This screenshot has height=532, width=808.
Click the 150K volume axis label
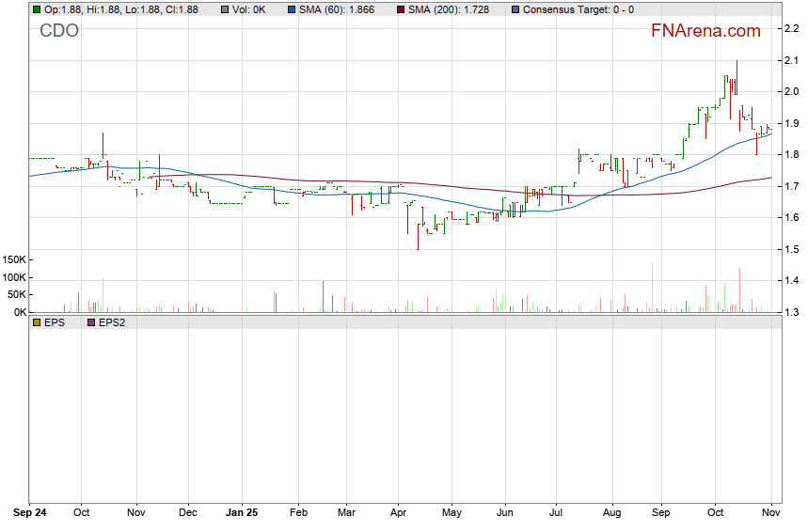pyautogui.click(x=15, y=259)
